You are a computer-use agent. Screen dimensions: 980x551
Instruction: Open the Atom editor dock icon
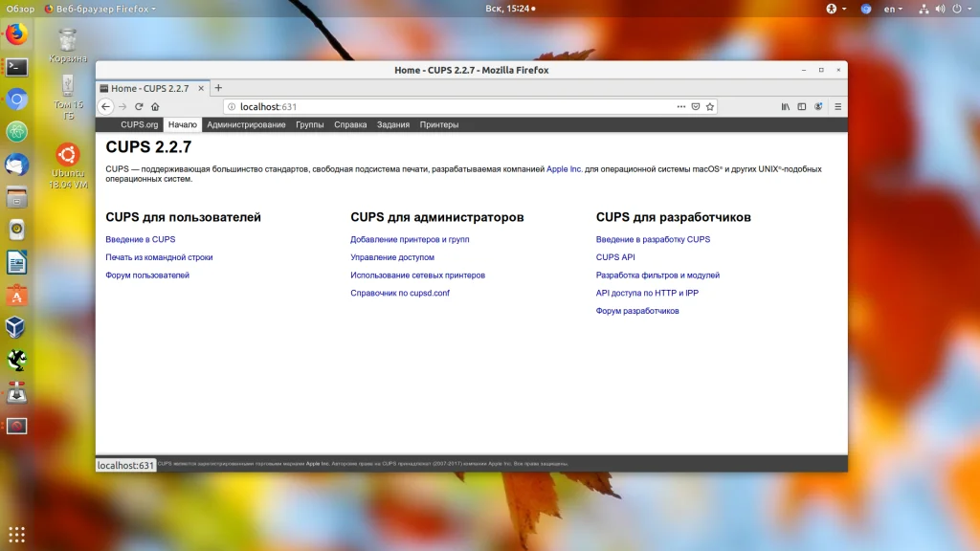17,132
